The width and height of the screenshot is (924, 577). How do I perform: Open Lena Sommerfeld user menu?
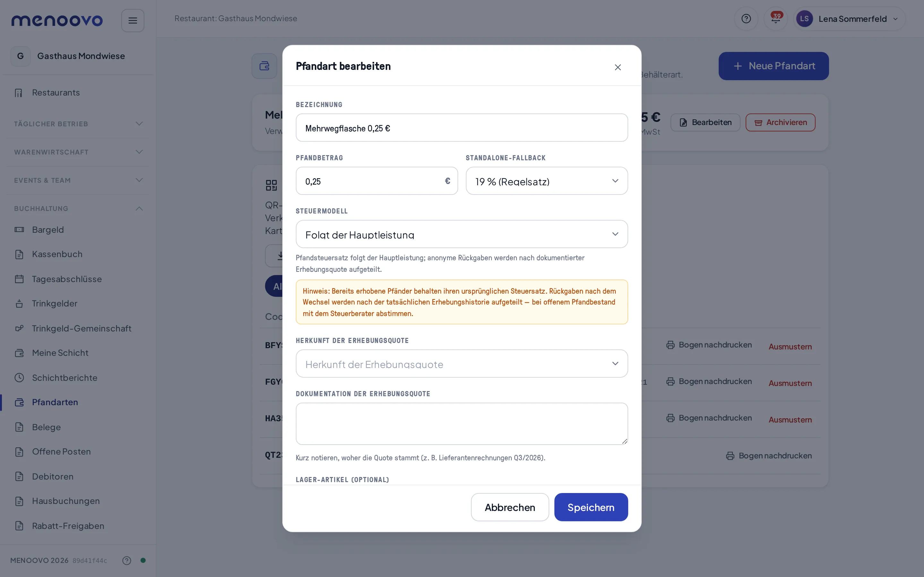click(849, 19)
